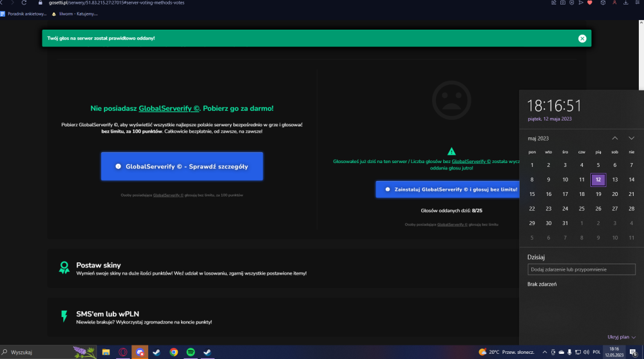Open the notification center icon

click(x=633, y=353)
